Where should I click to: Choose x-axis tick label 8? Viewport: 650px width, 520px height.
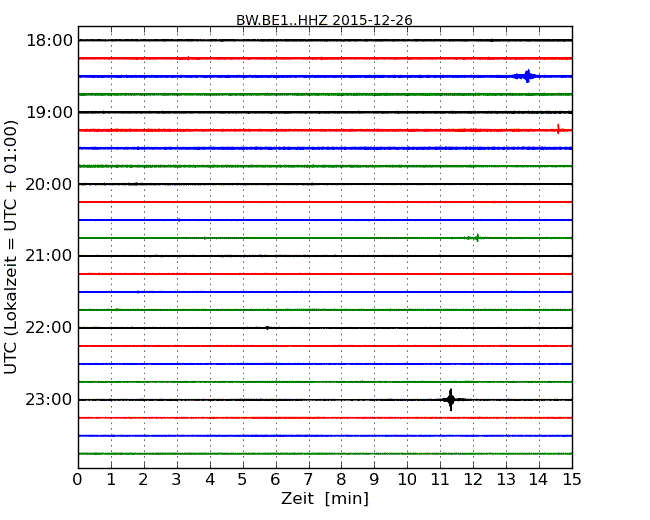tap(341, 479)
